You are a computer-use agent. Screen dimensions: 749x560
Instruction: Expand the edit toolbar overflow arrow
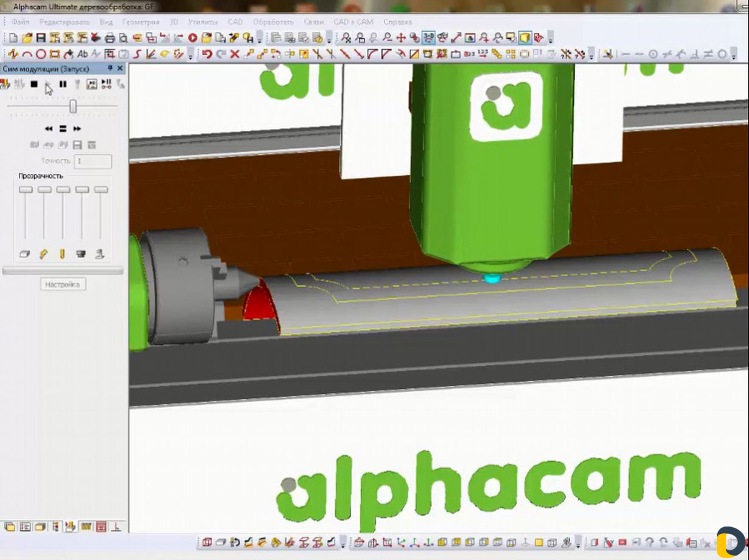click(591, 55)
